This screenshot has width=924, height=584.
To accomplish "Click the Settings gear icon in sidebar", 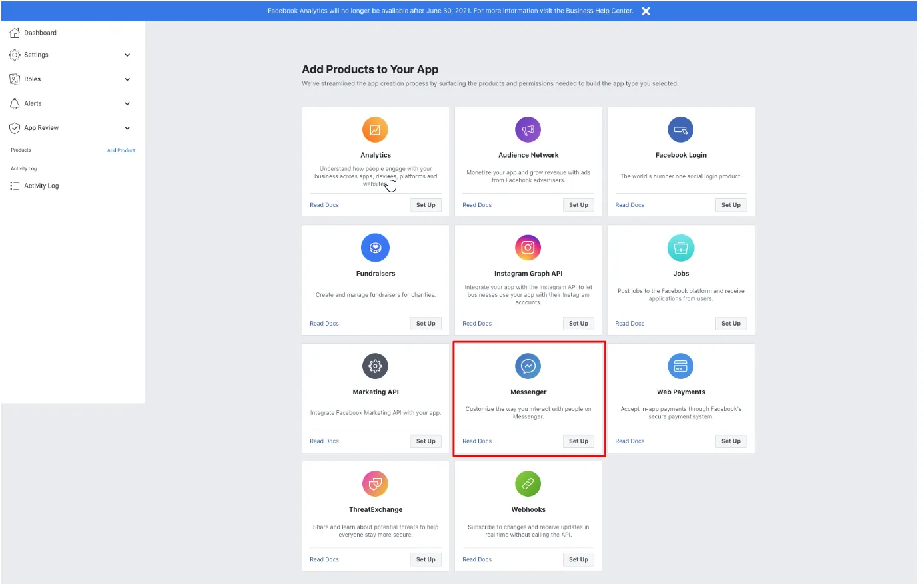I will point(15,55).
